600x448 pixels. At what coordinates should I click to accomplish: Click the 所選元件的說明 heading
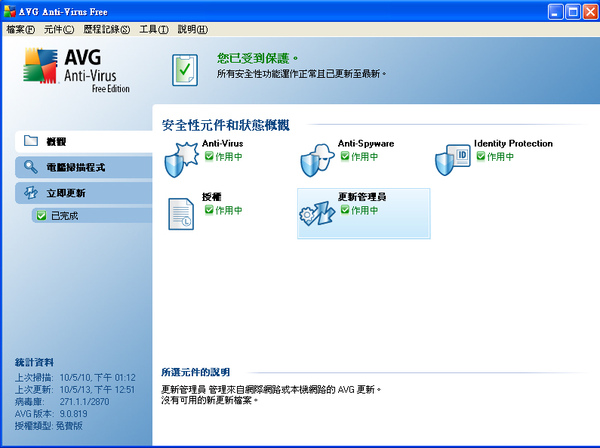196,372
